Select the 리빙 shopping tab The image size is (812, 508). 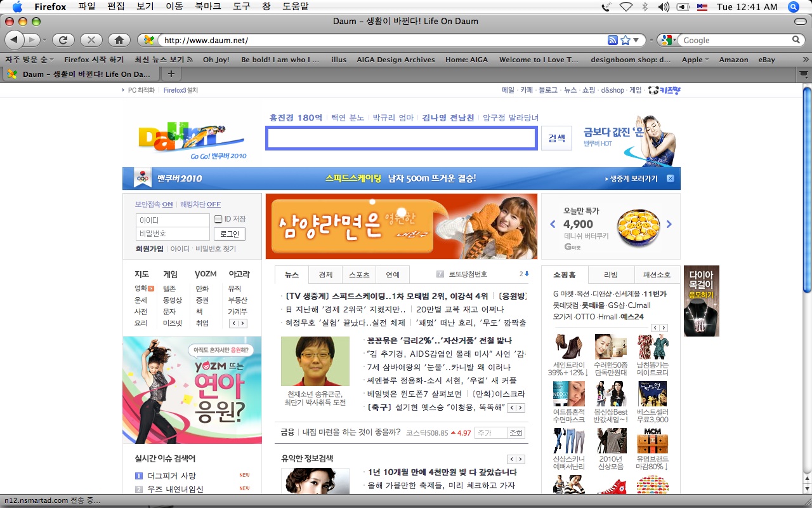611,275
